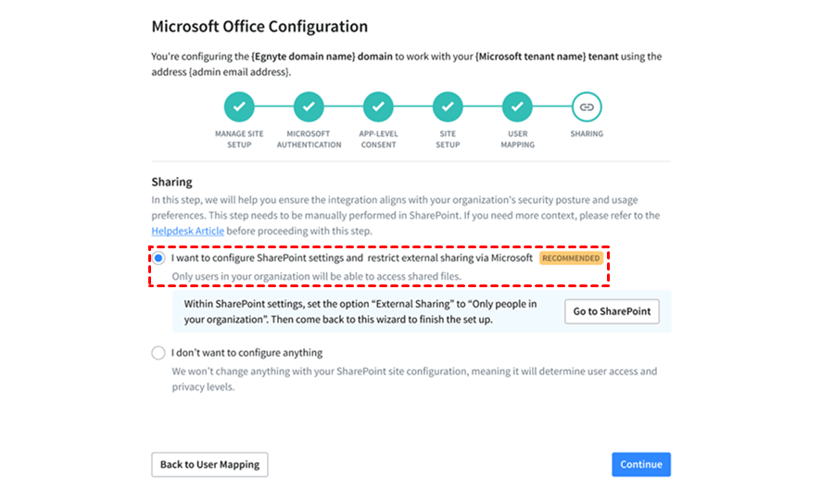Click the "App-Level Consent" step label text
The image size is (834, 504).
378,139
